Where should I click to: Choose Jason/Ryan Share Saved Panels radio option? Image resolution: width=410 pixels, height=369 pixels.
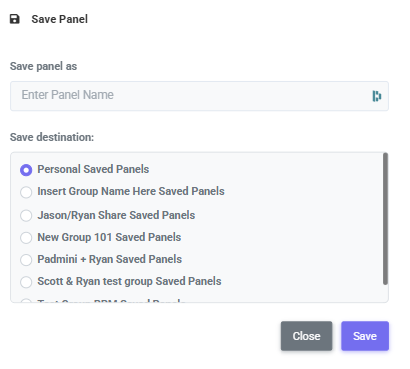click(x=26, y=215)
